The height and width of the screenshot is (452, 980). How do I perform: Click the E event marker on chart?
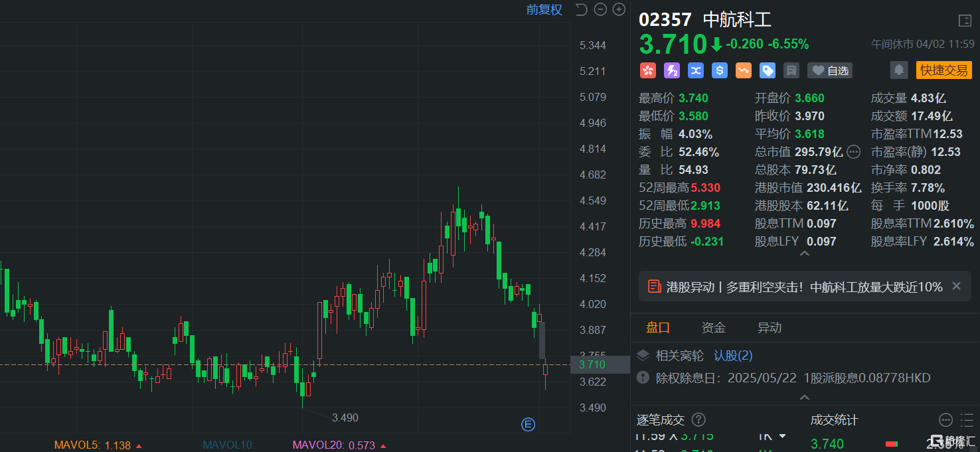point(529,425)
